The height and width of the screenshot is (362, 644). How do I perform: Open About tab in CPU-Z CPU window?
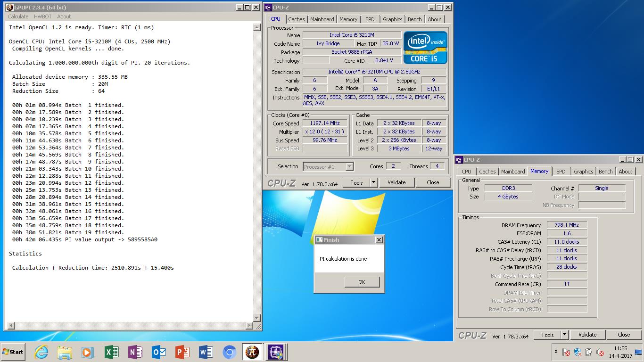pos(435,19)
